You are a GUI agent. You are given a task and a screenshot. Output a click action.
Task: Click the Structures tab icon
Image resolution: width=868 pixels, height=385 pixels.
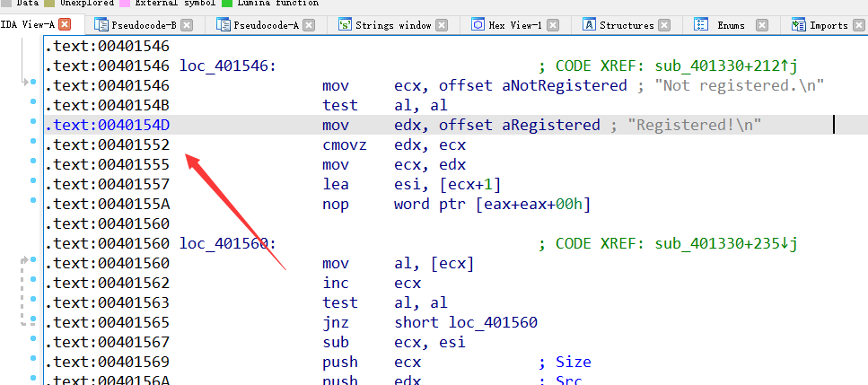(x=590, y=25)
